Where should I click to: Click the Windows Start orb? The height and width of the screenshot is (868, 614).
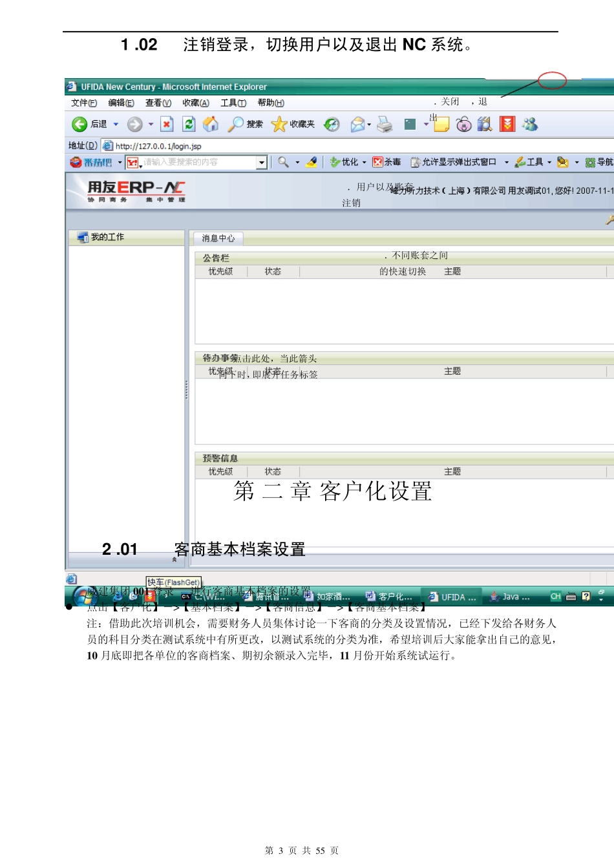point(85,597)
